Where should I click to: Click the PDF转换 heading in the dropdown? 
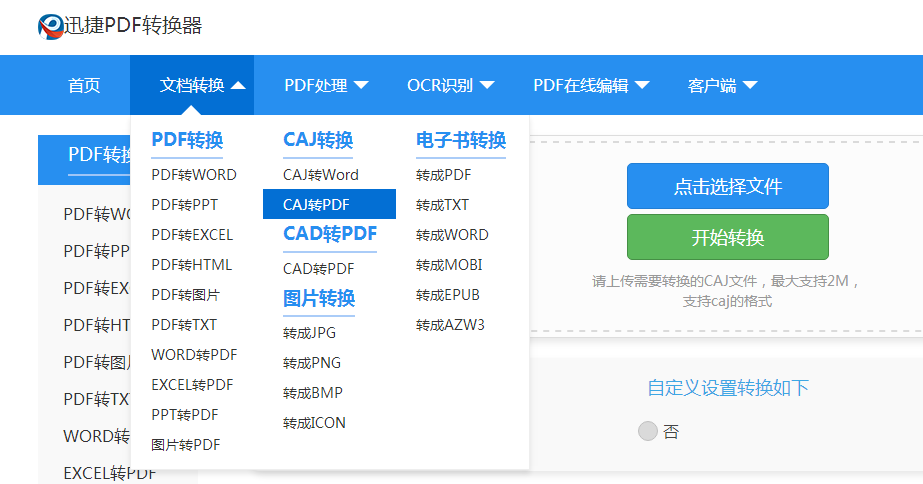pyautogui.click(x=187, y=141)
